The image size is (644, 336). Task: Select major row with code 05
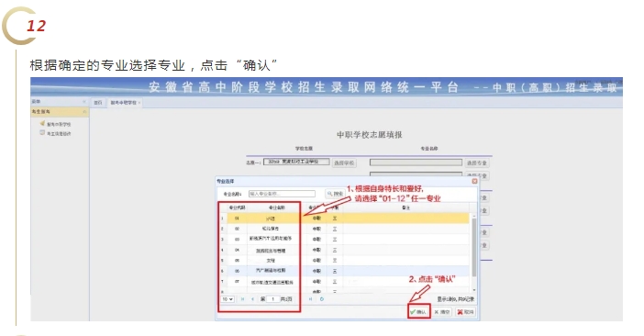pos(344,261)
